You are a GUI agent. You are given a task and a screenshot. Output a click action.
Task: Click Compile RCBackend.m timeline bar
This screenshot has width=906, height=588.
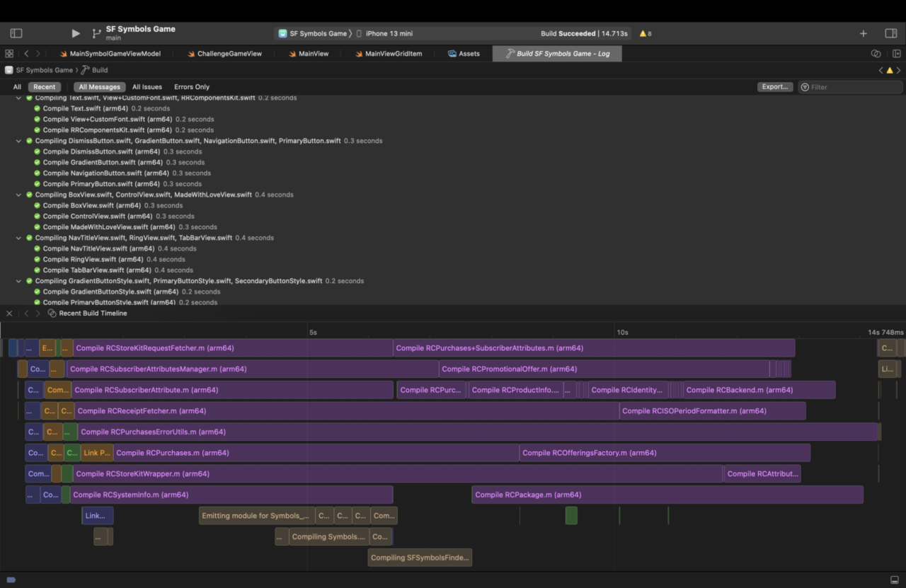coord(759,390)
